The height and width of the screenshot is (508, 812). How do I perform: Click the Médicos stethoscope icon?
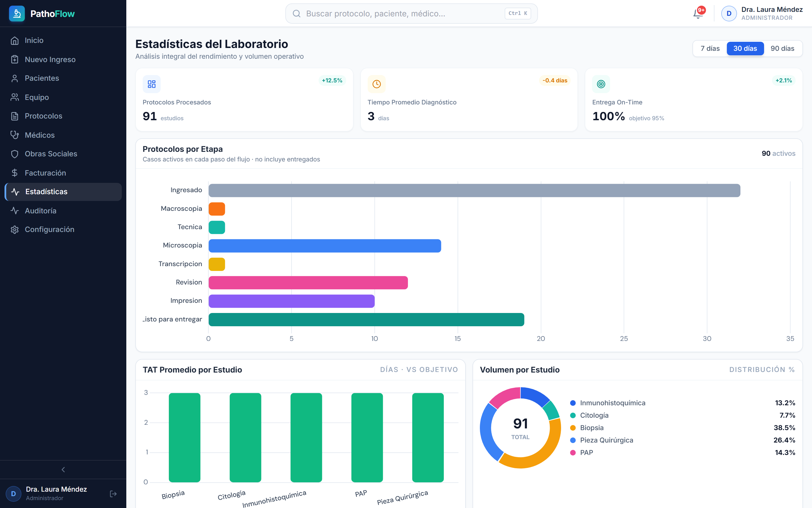(14, 135)
